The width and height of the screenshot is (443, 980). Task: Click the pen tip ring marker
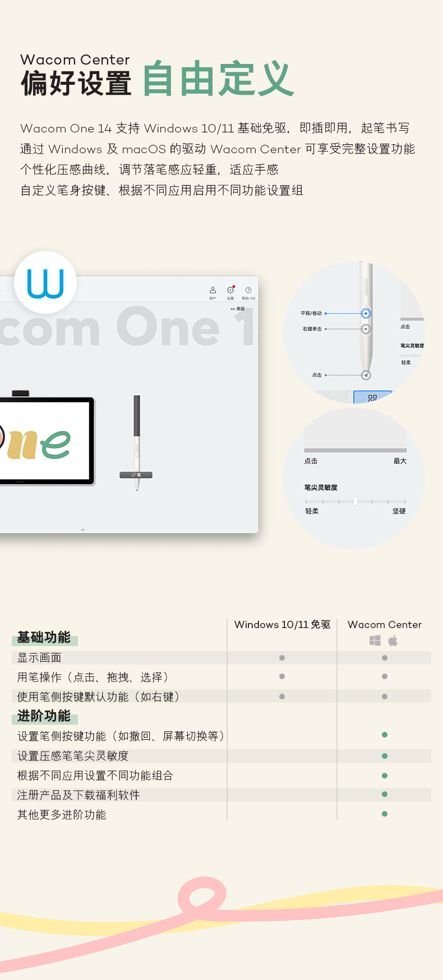pyautogui.click(x=366, y=375)
